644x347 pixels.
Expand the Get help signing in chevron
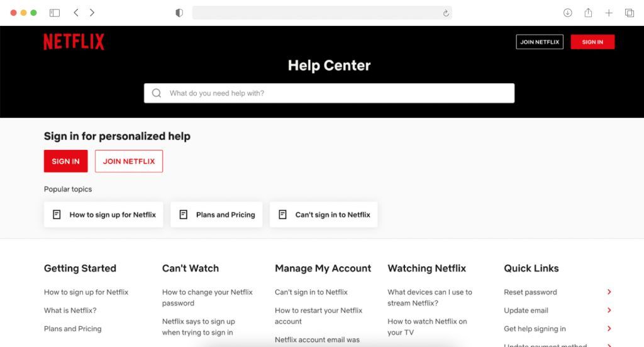609,329
